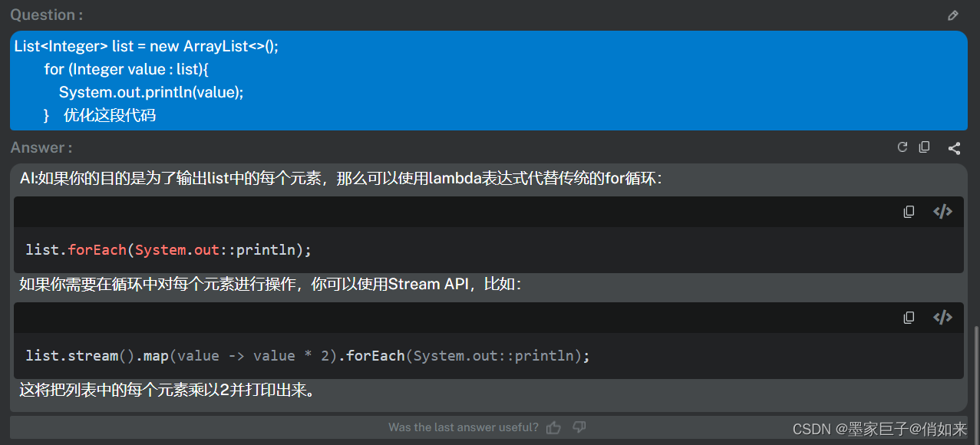Image resolution: width=980 pixels, height=445 pixels.
Task: Insert the list.stream() code block via code icon
Action: (942, 317)
